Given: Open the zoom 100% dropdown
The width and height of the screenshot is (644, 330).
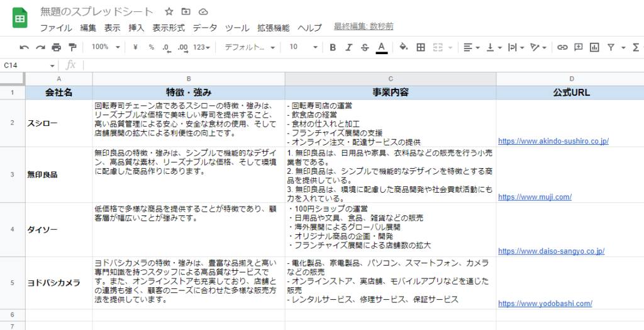Looking at the screenshot, I should click(x=106, y=47).
